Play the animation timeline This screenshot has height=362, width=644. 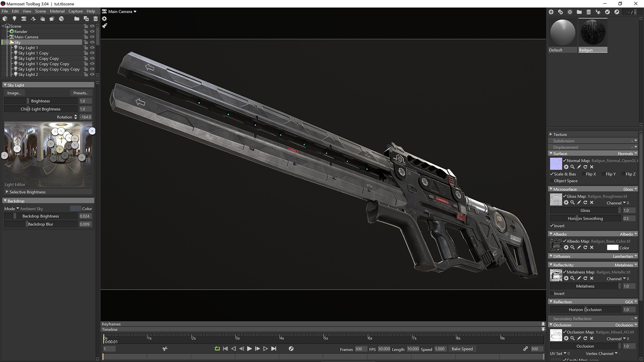(x=249, y=349)
